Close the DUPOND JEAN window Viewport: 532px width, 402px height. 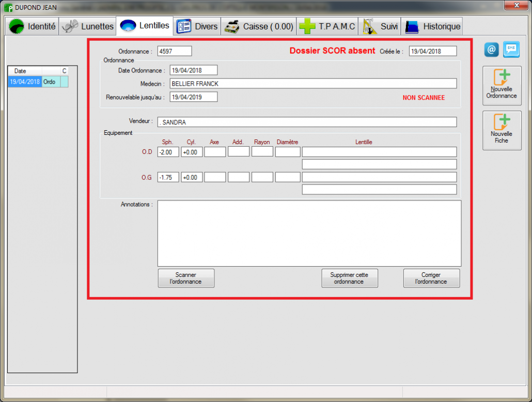517,5
